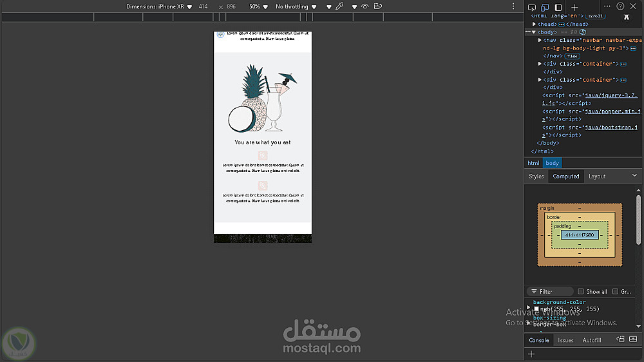Screen dimensions: 644x362
Task: Click the first pink icon in preview
Action: [263, 155]
